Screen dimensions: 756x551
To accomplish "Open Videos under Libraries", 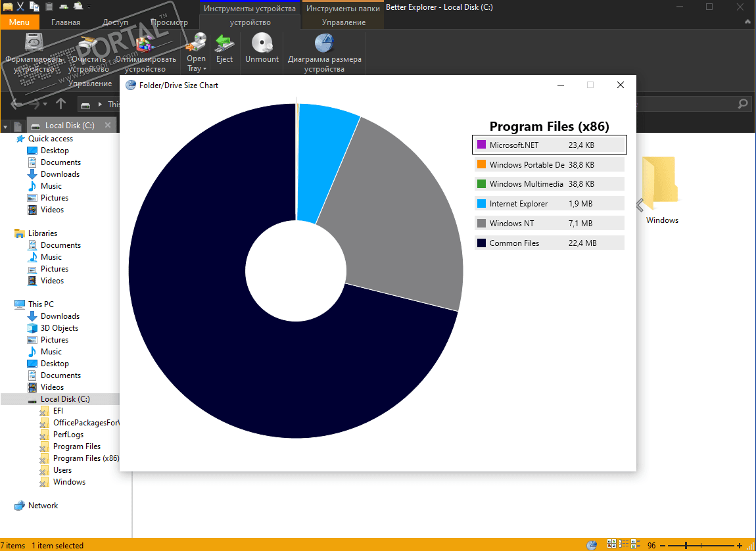I will (x=52, y=281).
